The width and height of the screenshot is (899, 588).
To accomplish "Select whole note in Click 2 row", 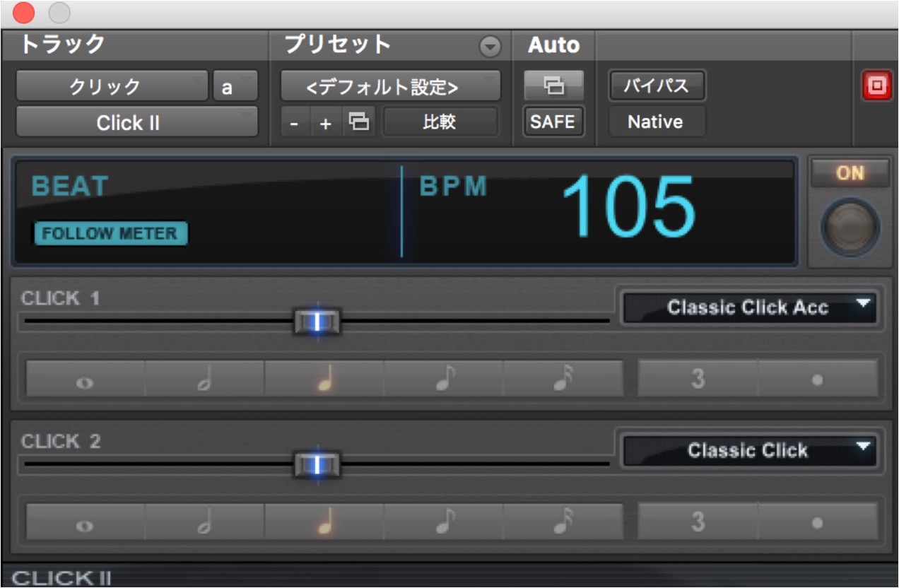I will (x=86, y=524).
